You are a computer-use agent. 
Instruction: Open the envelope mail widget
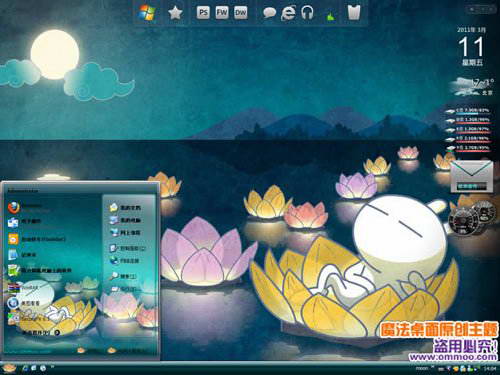click(471, 177)
